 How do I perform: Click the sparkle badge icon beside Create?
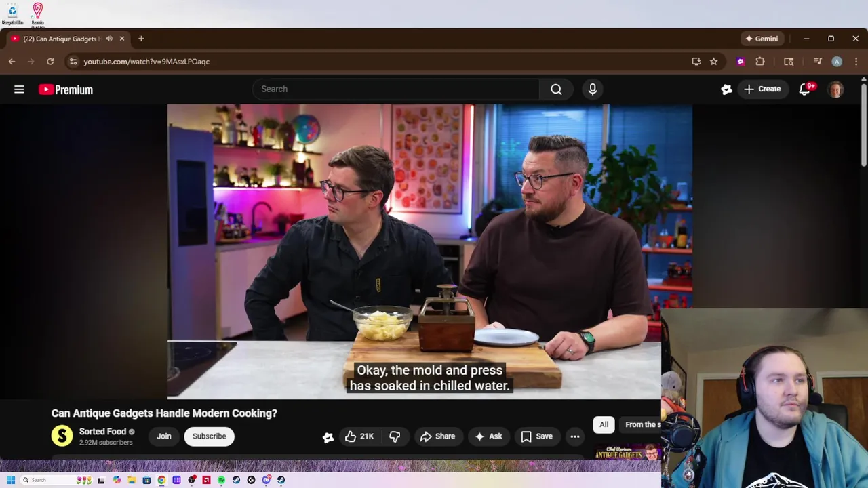[726, 89]
